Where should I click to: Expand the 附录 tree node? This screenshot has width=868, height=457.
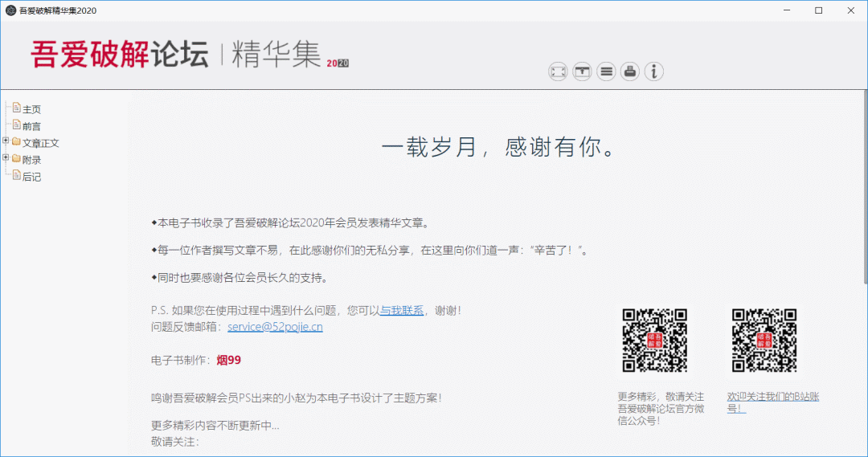(6, 157)
